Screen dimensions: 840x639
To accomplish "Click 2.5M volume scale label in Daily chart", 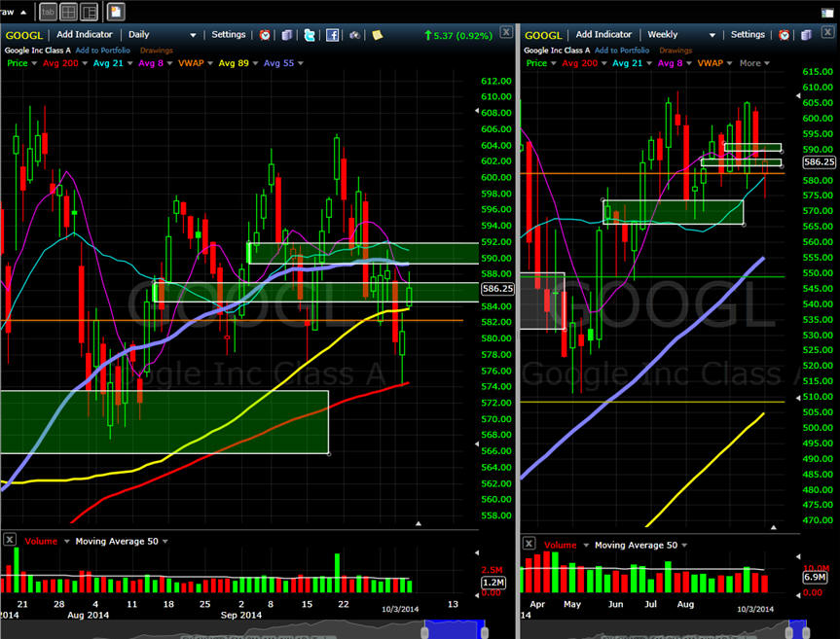I will pos(492,570).
